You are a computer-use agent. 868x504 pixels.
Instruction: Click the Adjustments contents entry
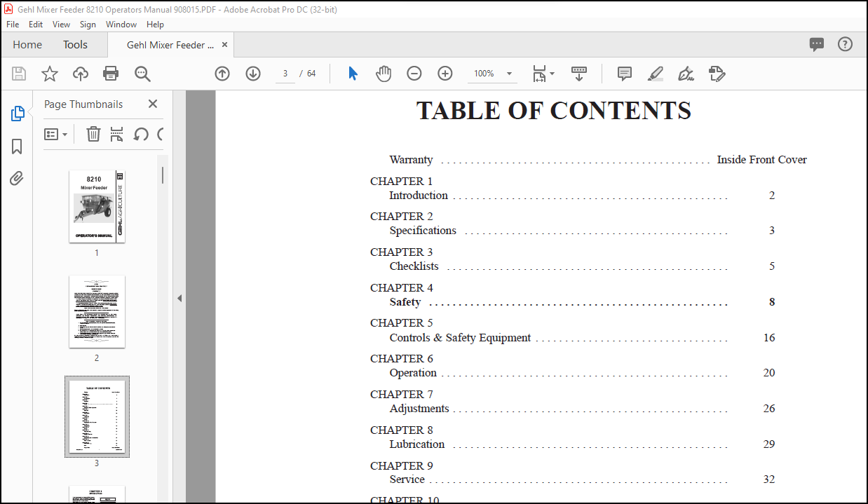pyautogui.click(x=419, y=409)
